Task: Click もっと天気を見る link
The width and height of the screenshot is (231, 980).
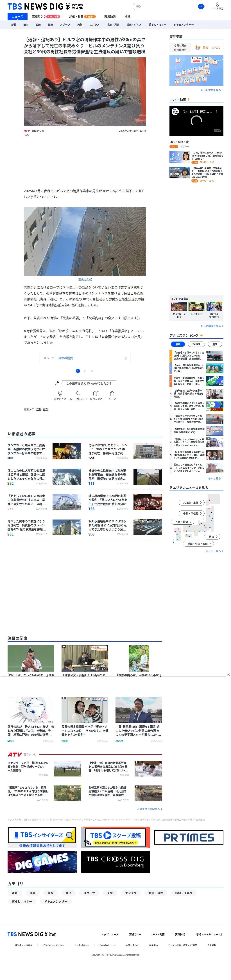Action: tap(212, 91)
